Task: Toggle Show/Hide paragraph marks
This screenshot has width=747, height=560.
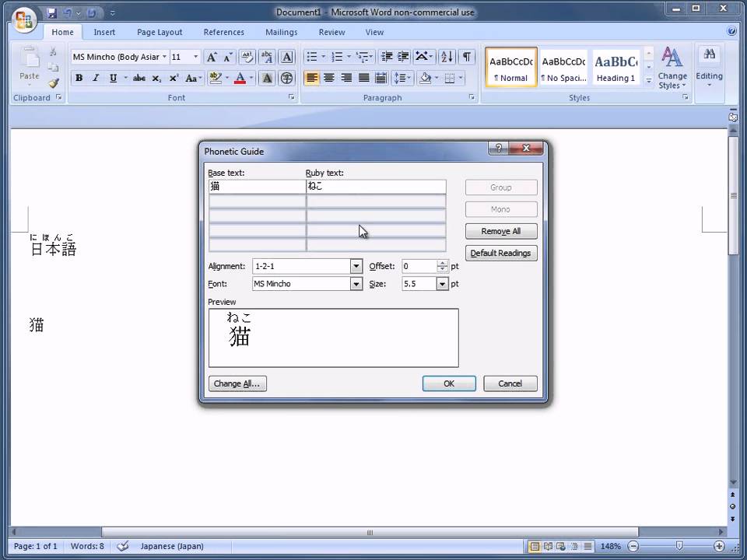Action: point(467,57)
